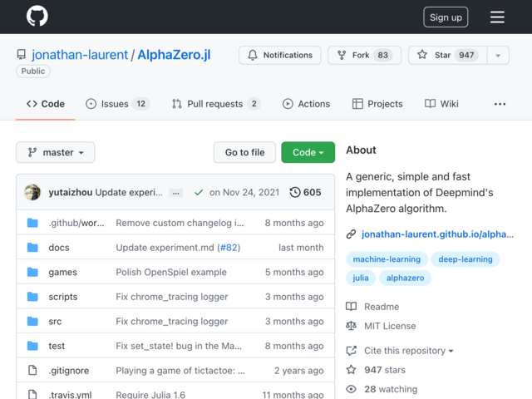Open the src folder
This screenshot has height=399, width=532.
55,322
